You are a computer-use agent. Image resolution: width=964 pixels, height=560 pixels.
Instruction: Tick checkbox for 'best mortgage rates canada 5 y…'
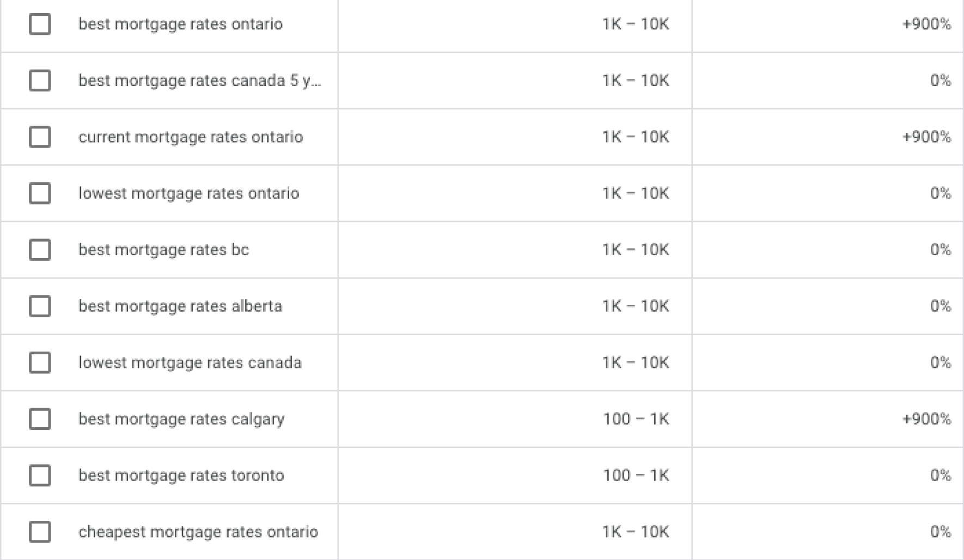pos(40,81)
